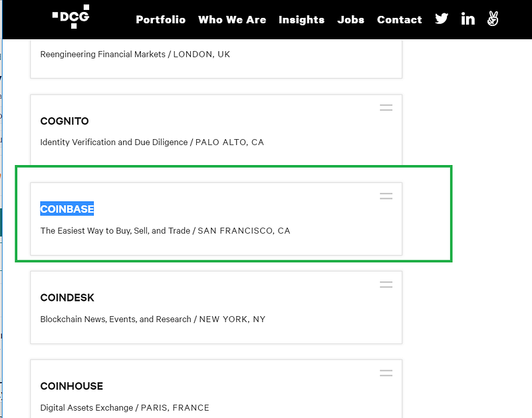Click 'LONDON, UK' location text
The height and width of the screenshot is (418, 532).
pyautogui.click(x=201, y=55)
